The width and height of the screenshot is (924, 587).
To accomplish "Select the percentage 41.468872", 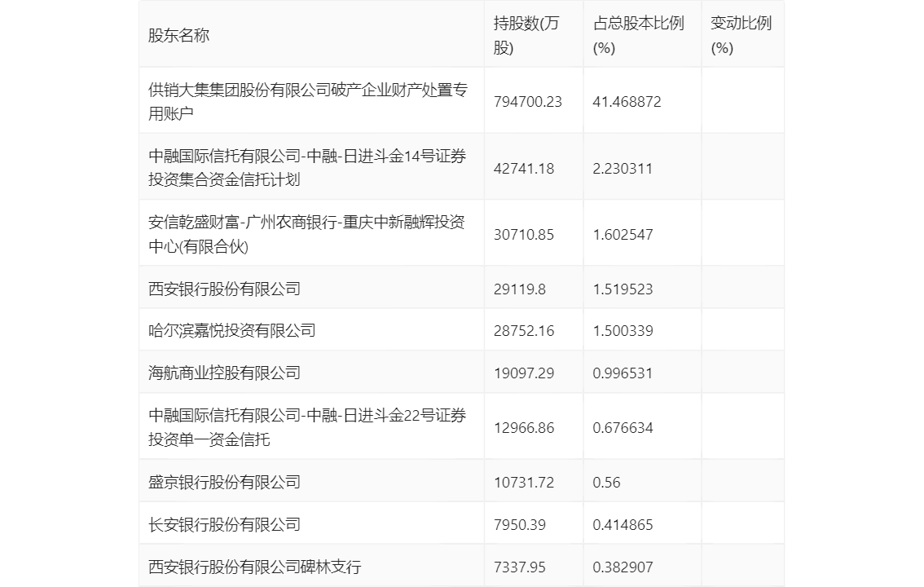I will click(x=627, y=102).
